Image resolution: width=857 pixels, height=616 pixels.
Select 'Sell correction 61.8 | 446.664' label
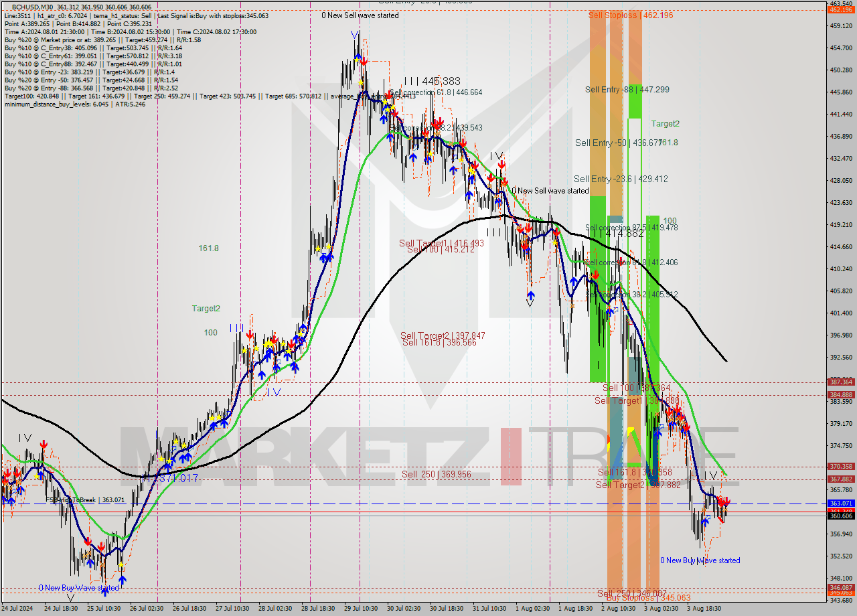point(435,92)
